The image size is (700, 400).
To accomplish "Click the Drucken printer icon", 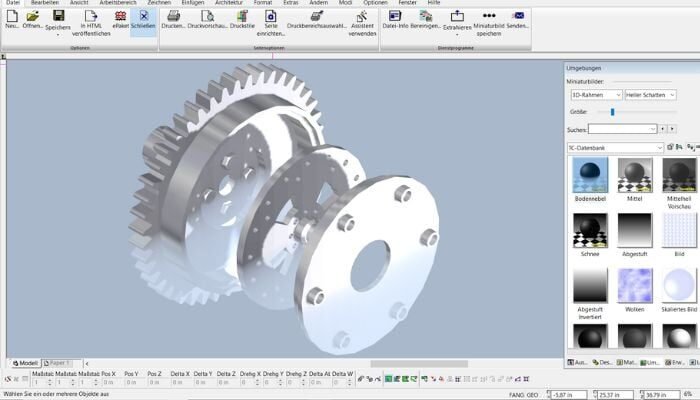I will pyautogui.click(x=173, y=17).
